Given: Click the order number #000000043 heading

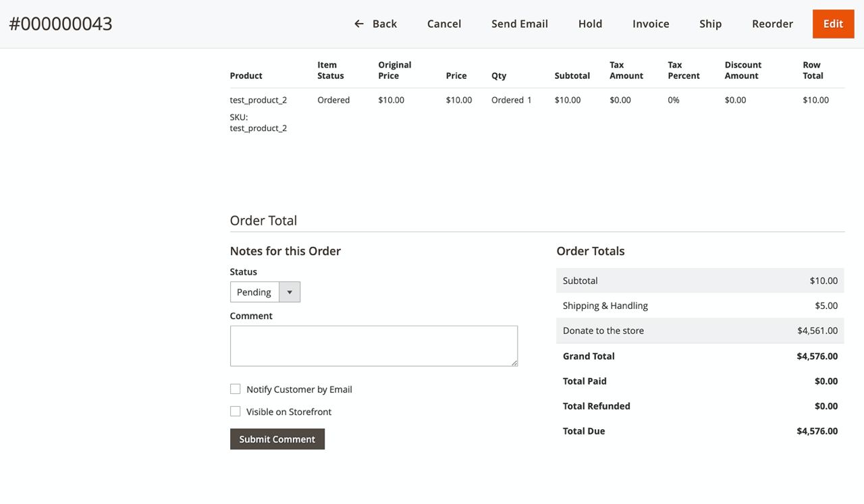Looking at the screenshot, I should click(x=61, y=24).
